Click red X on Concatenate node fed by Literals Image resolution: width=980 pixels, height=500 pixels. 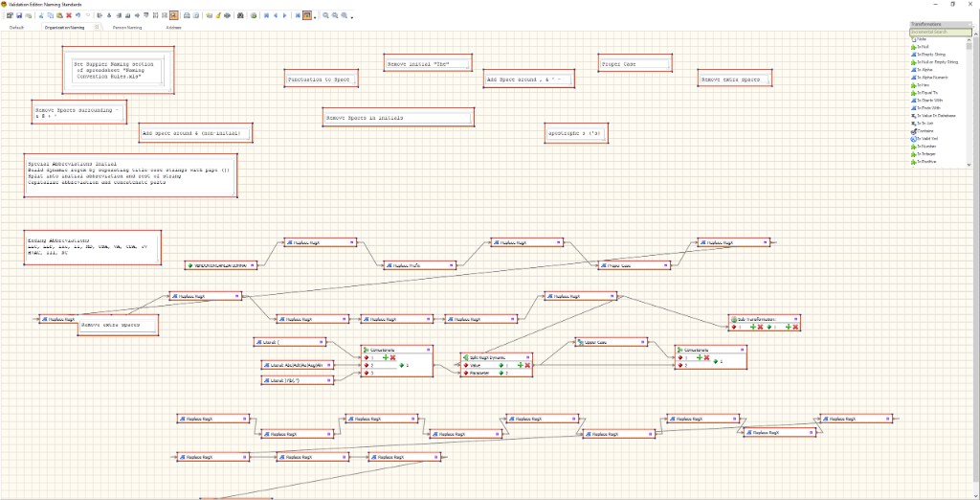tap(393, 357)
